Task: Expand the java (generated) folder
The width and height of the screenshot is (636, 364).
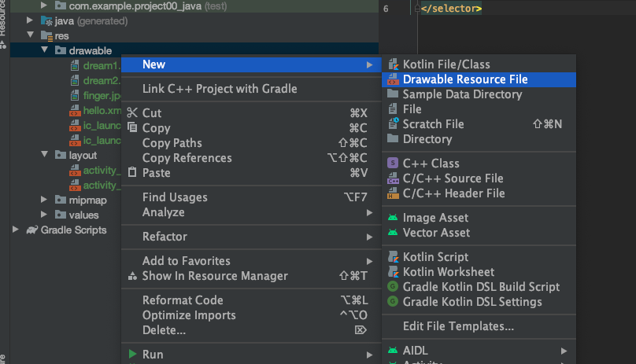Action: tap(30, 20)
